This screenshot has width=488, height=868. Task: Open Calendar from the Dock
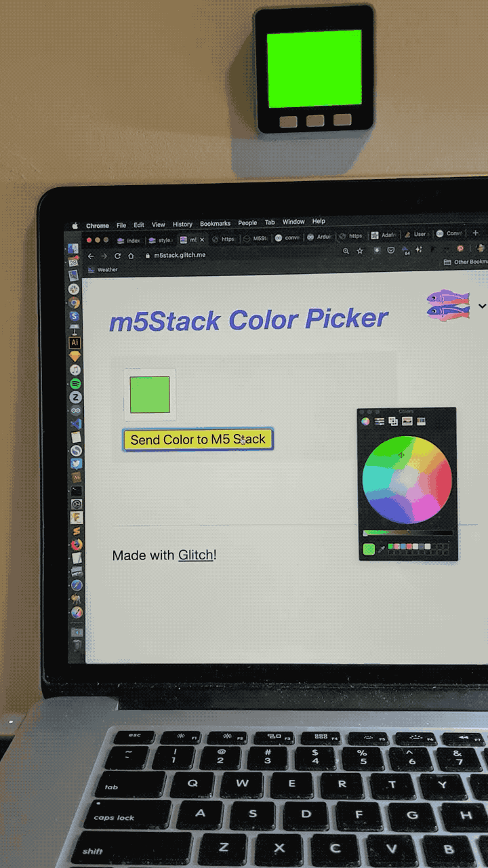[x=75, y=262]
